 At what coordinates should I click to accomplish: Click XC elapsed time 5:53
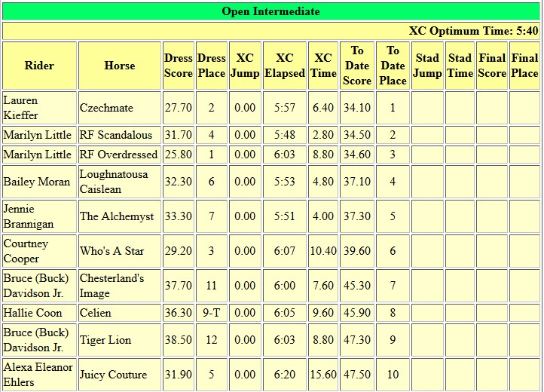285,182
